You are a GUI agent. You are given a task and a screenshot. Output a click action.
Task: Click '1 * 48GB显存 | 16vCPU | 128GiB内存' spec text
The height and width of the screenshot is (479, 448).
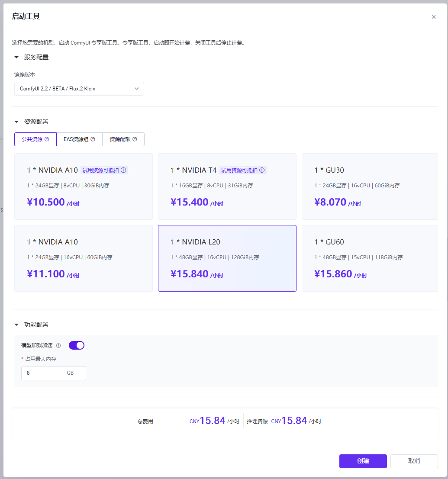click(215, 257)
